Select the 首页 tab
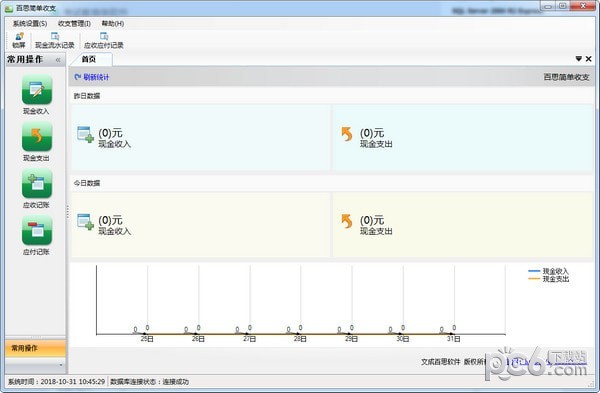The height and width of the screenshot is (393, 600). coord(91,59)
